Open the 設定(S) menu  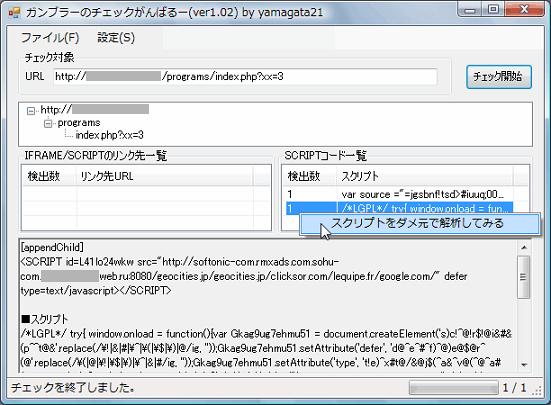(x=116, y=38)
